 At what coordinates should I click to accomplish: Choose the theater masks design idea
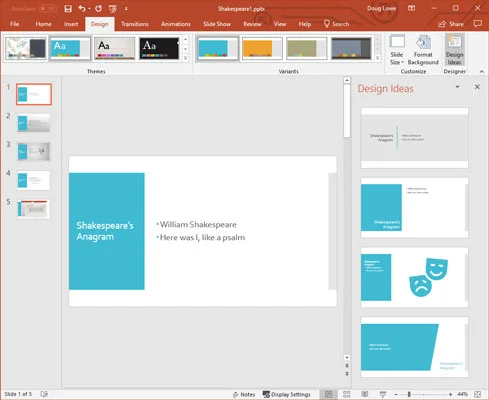point(414,277)
